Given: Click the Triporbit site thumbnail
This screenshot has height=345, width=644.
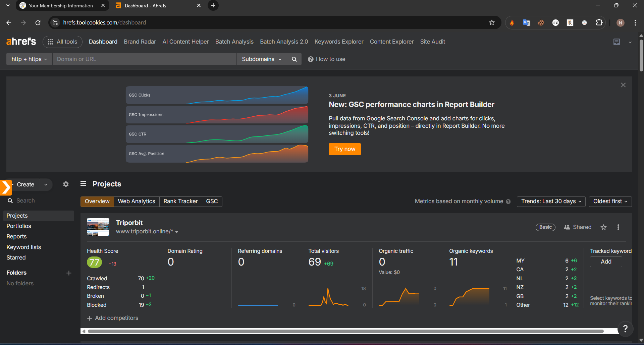Looking at the screenshot, I should point(98,227).
